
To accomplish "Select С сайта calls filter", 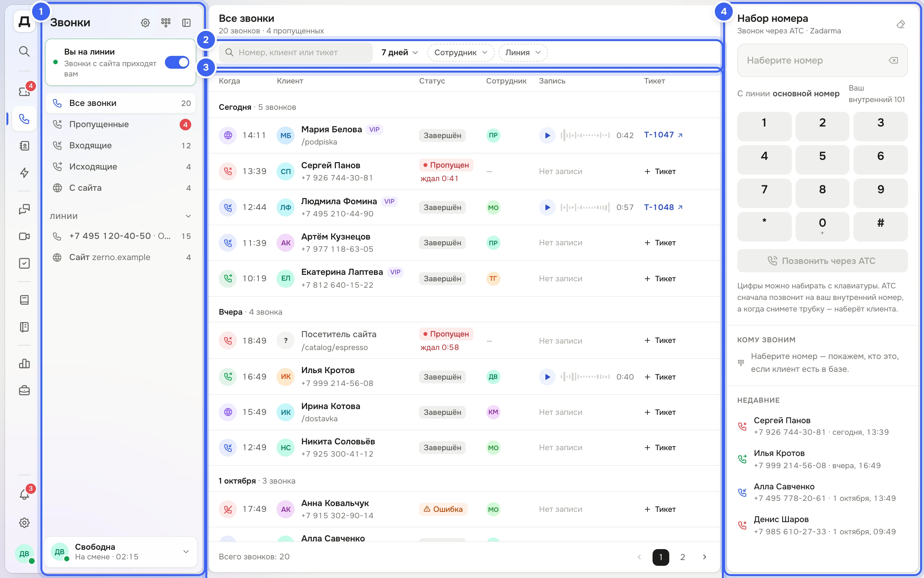I will (121, 188).
